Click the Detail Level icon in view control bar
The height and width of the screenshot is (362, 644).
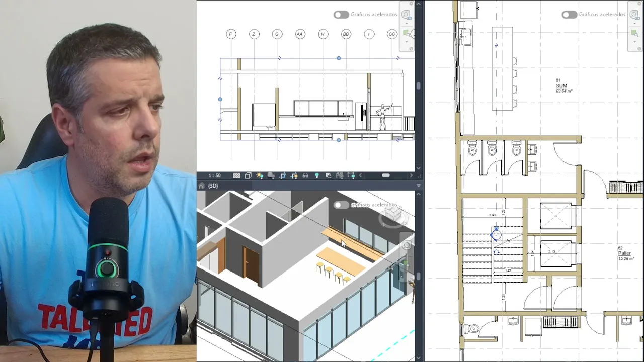click(x=236, y=175)
